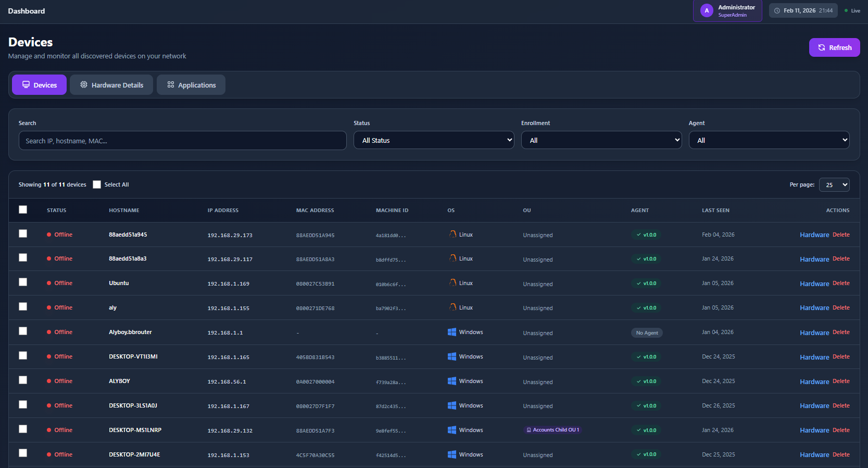This screenshot has height=468, width=868.
Task: Expand the Enrollment filter dropdown
Action: click(x=601, y=140)
